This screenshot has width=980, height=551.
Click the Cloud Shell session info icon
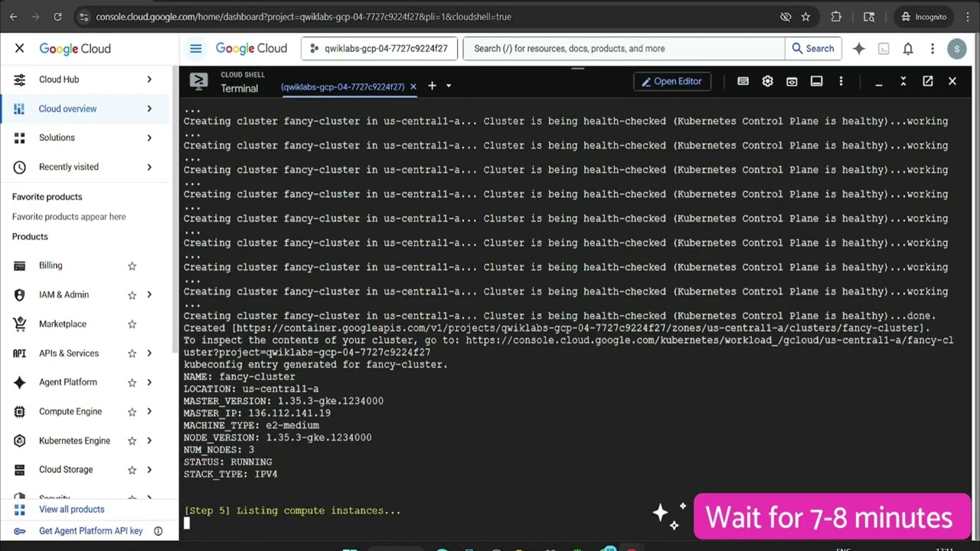[x=817, y=81]
